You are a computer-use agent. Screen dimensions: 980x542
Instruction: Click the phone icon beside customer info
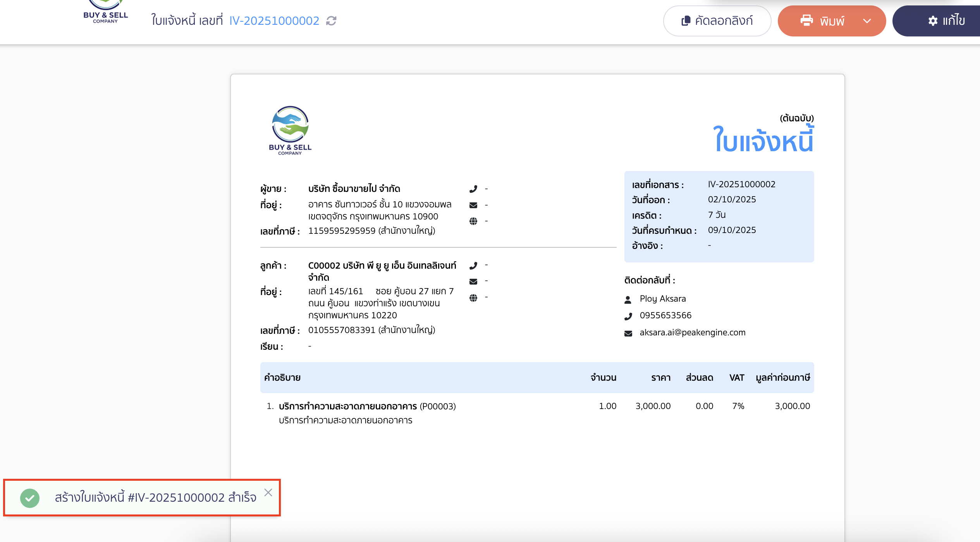(473, 265)
